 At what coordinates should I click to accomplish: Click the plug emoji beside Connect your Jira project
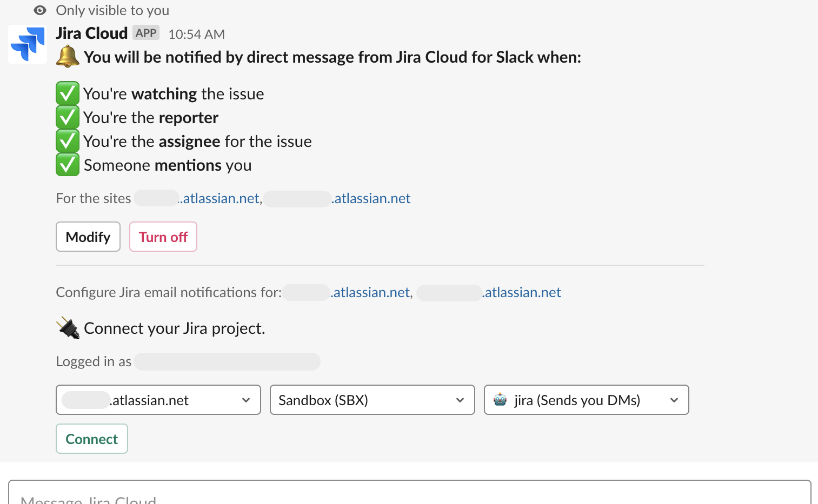(x=68, y=328)
